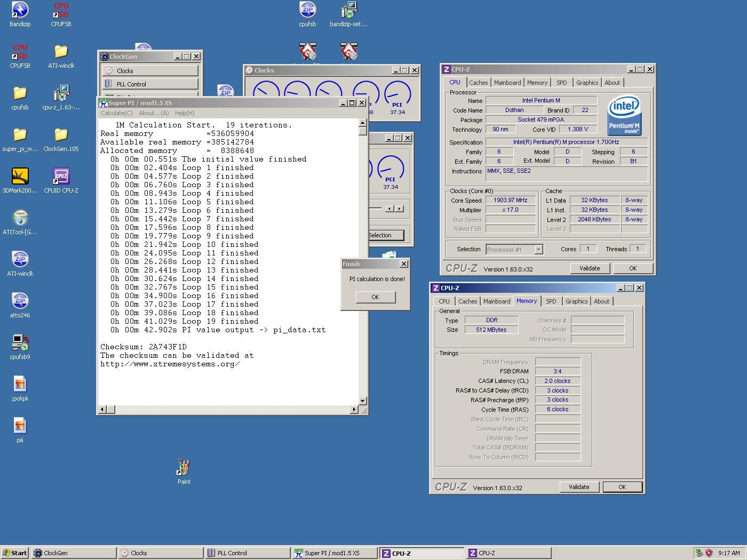Click Validate in the upper CPU-Z window

[x=590, y=268]
